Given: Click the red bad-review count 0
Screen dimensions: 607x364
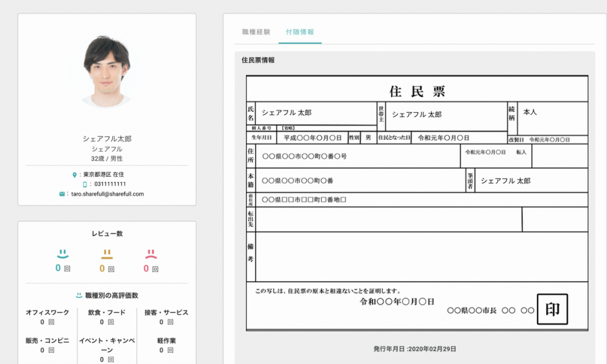Looking at the screenshot, I should pos(146,269).
